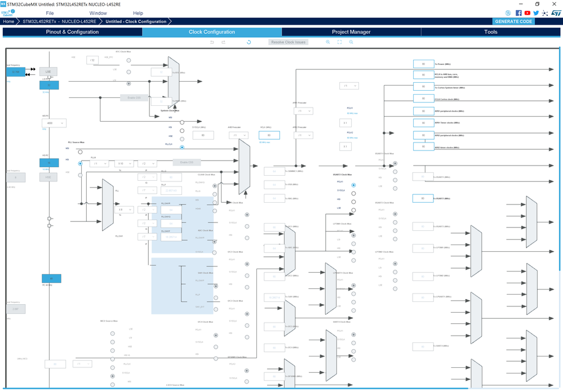563x392 pixels.
Task: Choose HSI as PLL Source Mux
Action: (80, 163)
